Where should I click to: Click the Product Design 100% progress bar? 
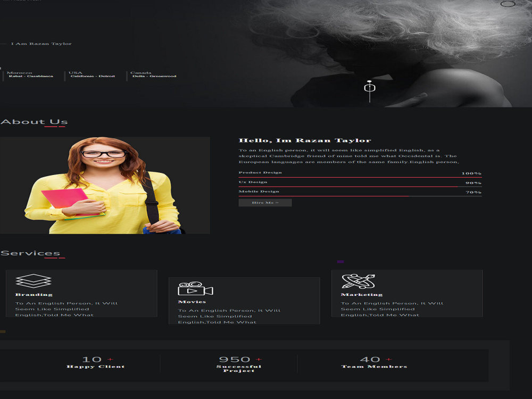[x=360, y=177]
